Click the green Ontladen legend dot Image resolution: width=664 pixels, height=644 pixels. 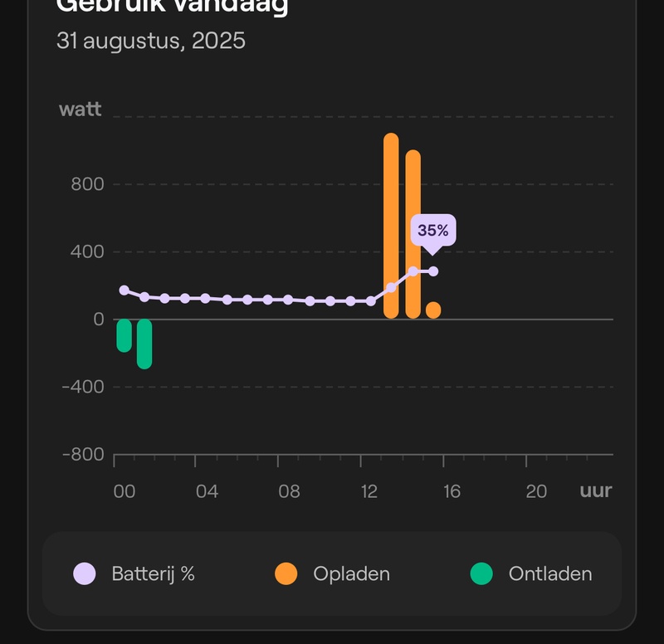pos(481,573)
